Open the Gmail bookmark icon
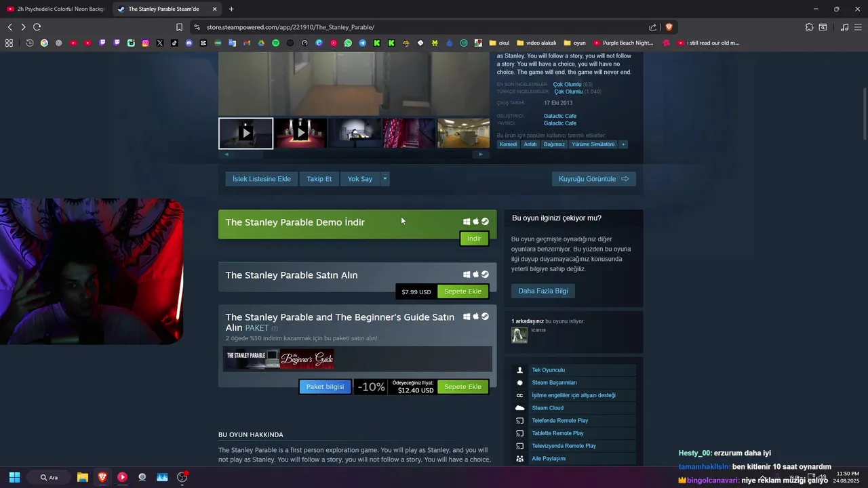The image size is (868, 488). coord(246,43)
